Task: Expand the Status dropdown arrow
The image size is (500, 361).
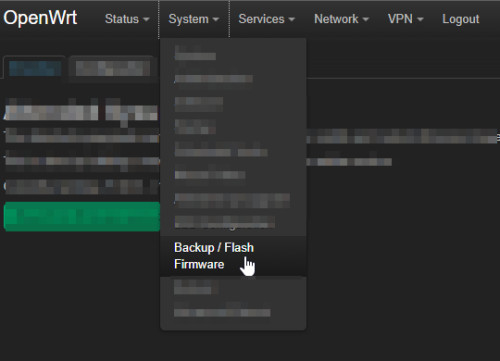Action: click(x=146, y=20)
